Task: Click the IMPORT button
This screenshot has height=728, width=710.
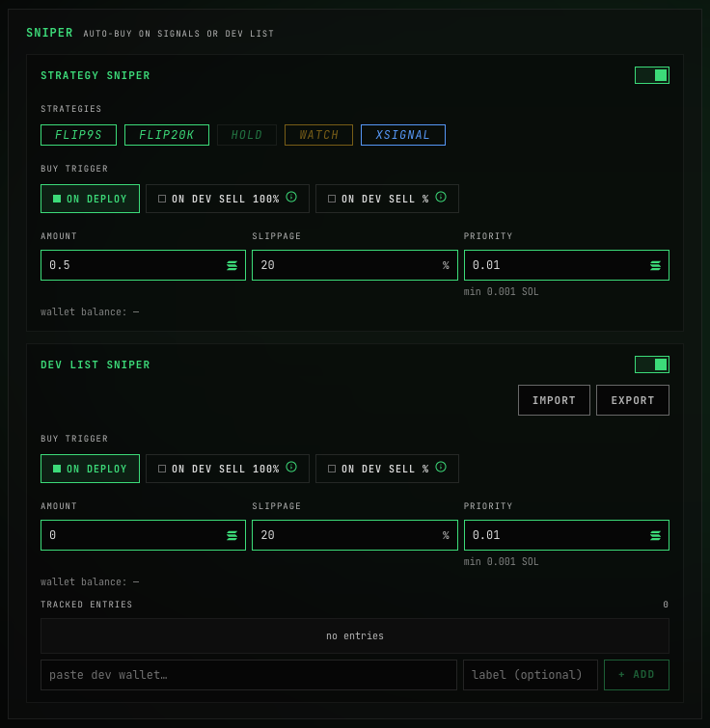Action: point(554,400)
